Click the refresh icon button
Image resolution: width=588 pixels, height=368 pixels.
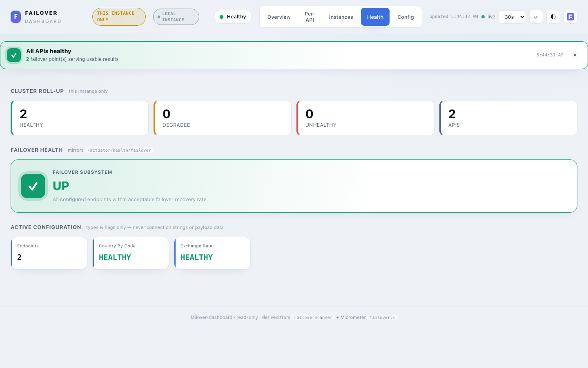(536, 17)
